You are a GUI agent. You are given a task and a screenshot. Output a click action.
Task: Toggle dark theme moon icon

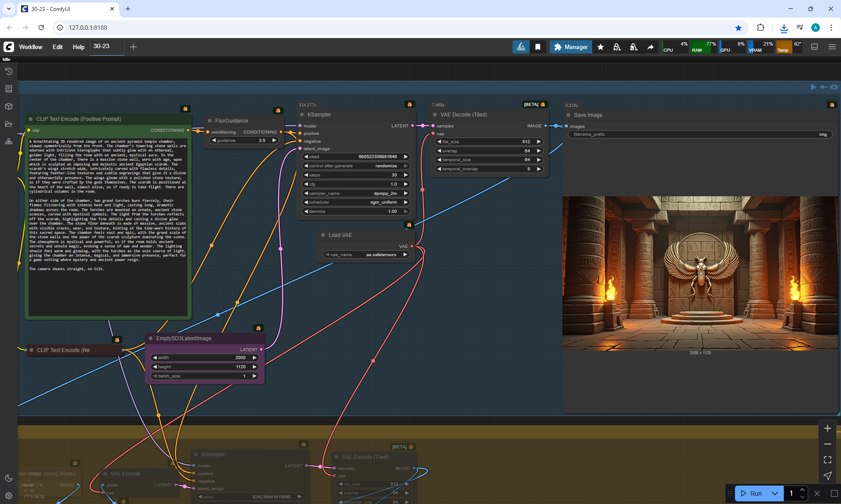click(x=8, y=478)
